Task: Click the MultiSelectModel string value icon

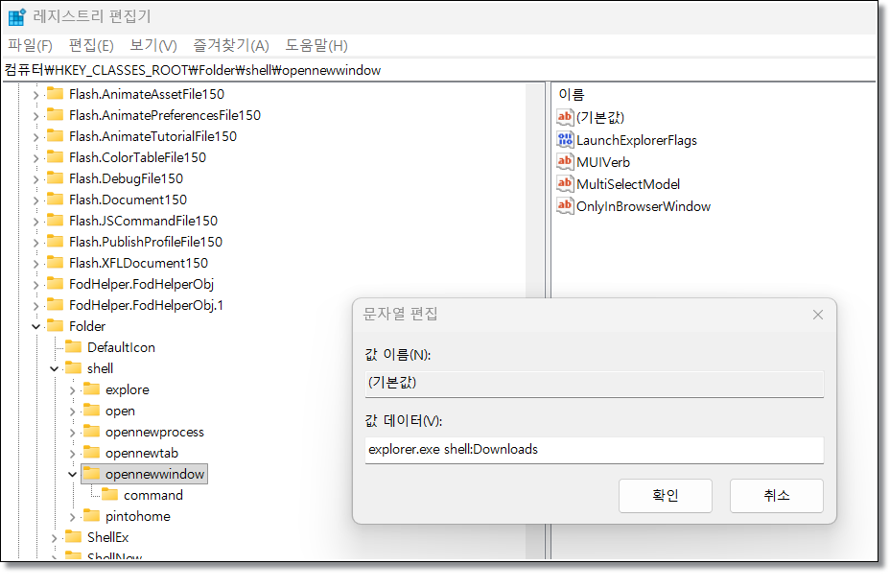Action: coord(565,184)
